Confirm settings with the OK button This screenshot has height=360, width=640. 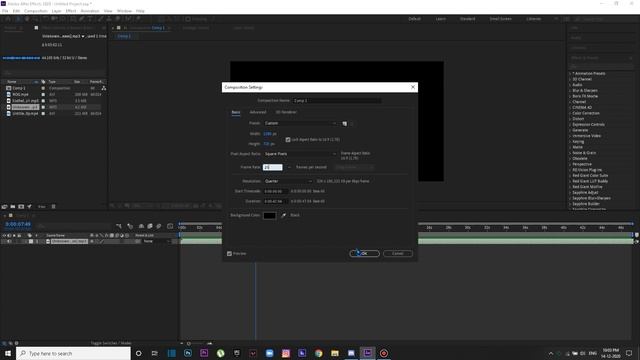click(x=364, y=253)
